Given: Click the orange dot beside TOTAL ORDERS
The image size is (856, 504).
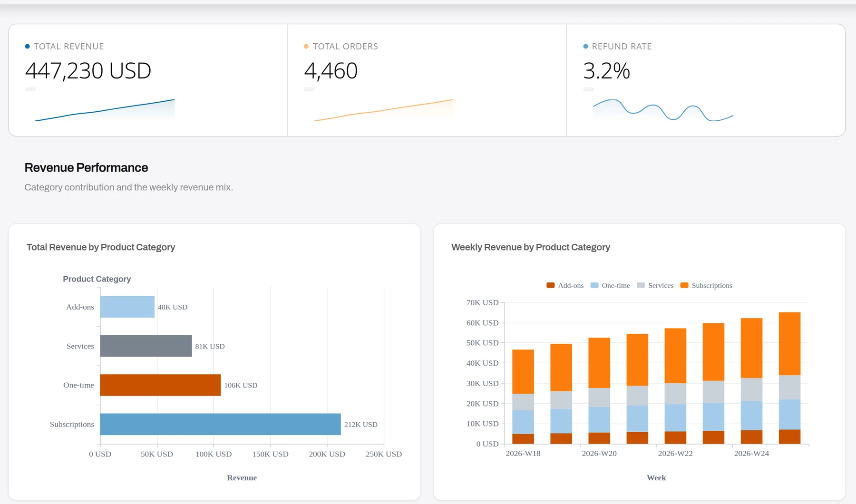Looking at the screenshot, I should click(306, 46).
